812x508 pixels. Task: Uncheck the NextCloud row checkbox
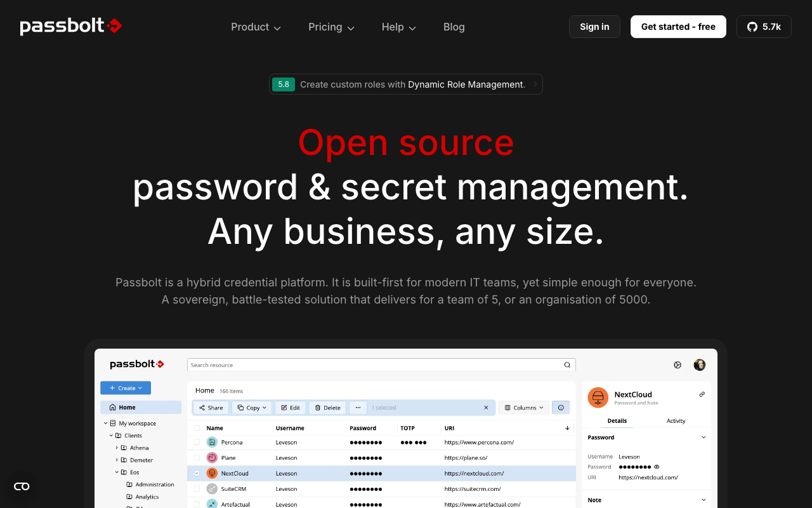(x=197, y=473)
